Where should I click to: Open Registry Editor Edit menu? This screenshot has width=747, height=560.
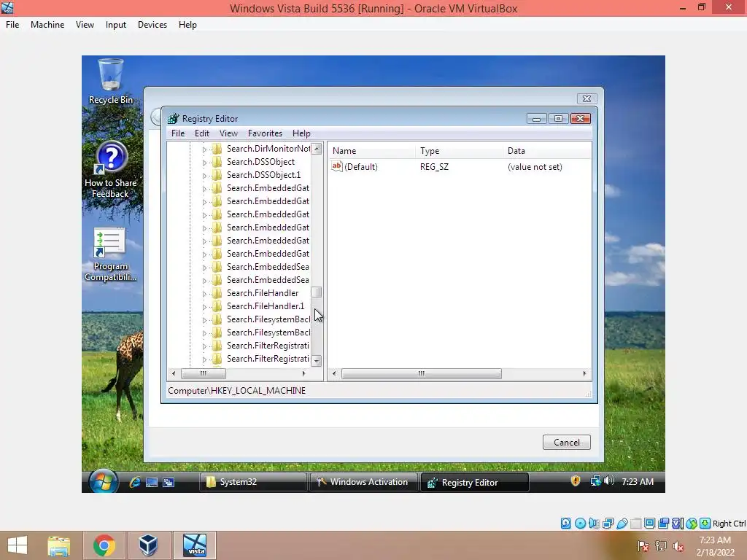(x=202, y=133)
